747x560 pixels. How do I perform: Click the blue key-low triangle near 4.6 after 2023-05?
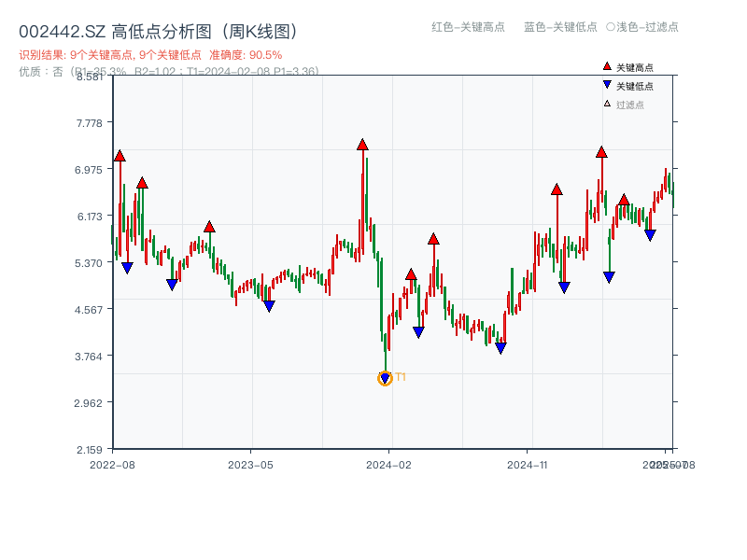click(269, 306)
